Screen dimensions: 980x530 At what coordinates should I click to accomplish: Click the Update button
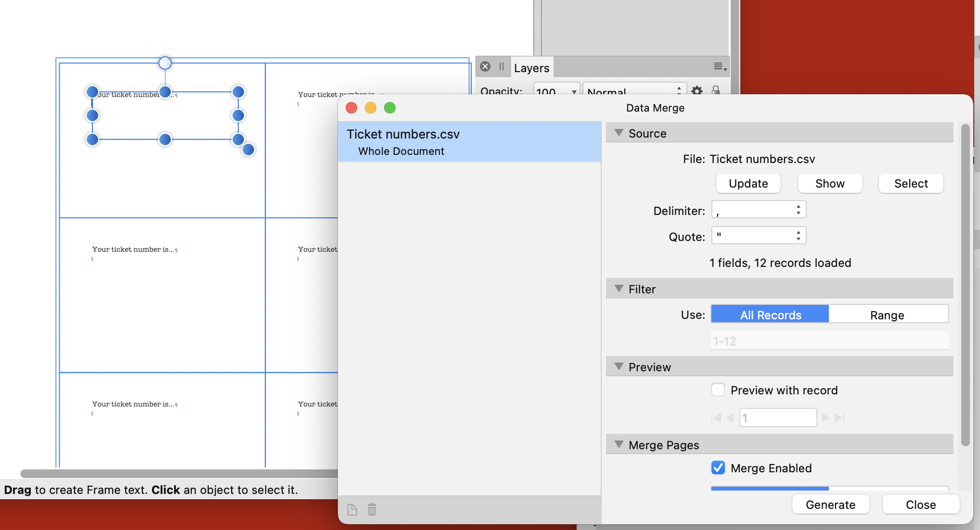click(x=748, y=183)
